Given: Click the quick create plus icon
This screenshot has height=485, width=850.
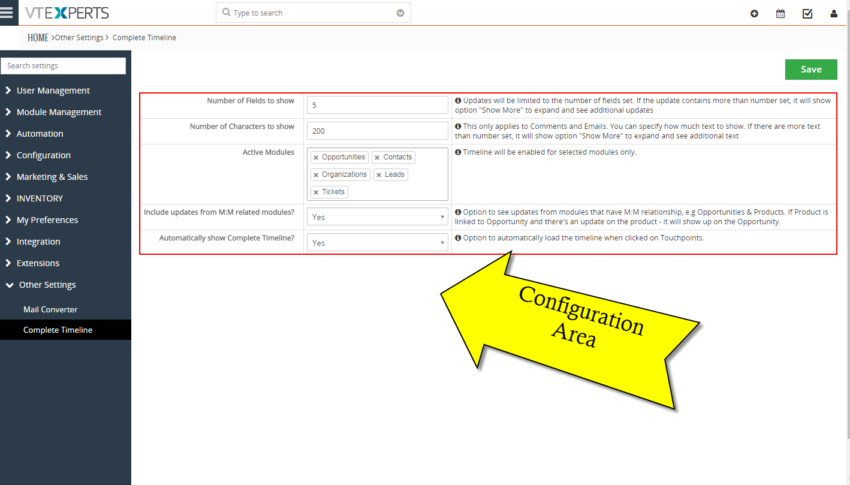Looking at the screenshot, I should 754,14.
